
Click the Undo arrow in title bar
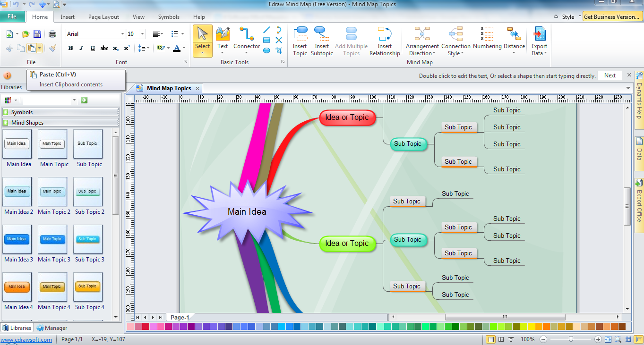pos(16,4)
